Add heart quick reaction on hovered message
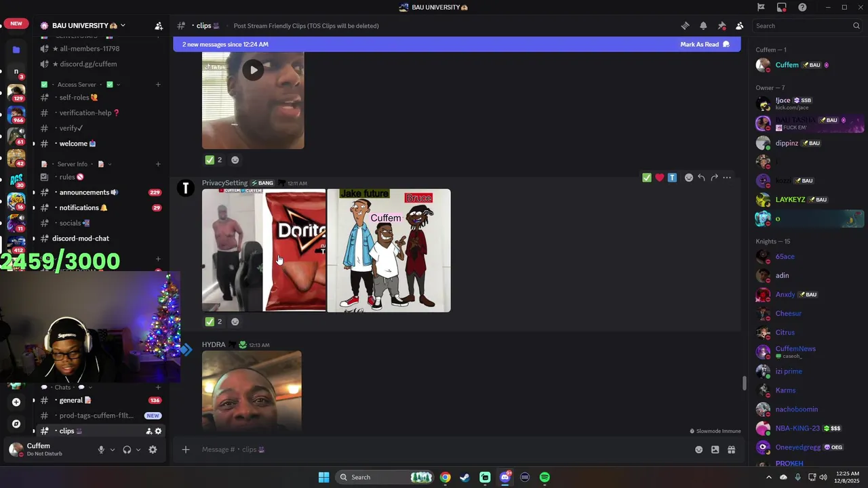The height and width of the screenshot is (488, 868). pos(659,178)
